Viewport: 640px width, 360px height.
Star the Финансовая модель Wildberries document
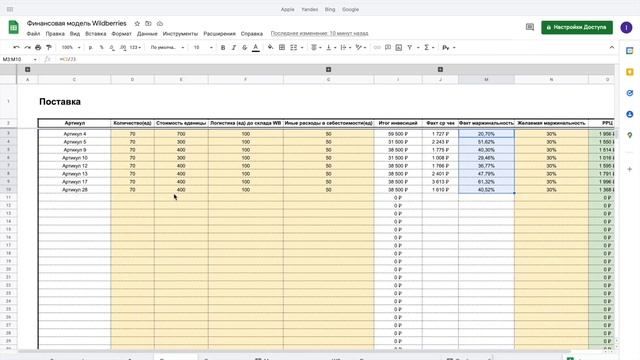137,24
